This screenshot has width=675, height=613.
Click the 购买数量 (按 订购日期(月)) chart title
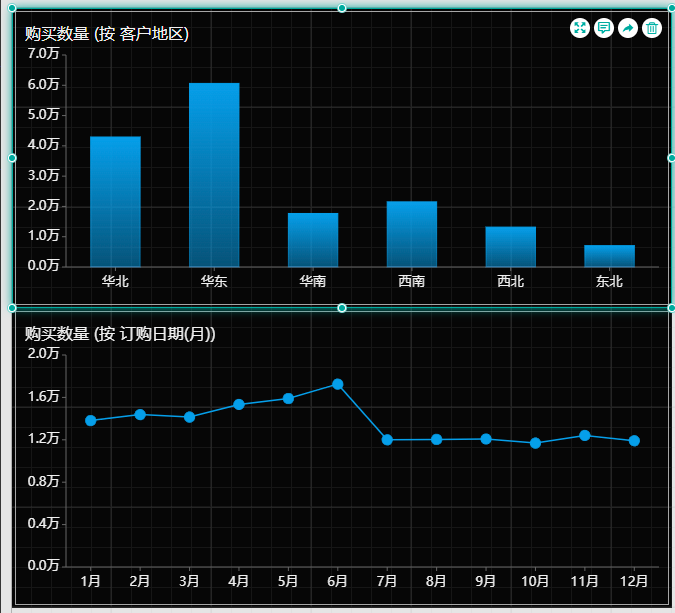120,334
